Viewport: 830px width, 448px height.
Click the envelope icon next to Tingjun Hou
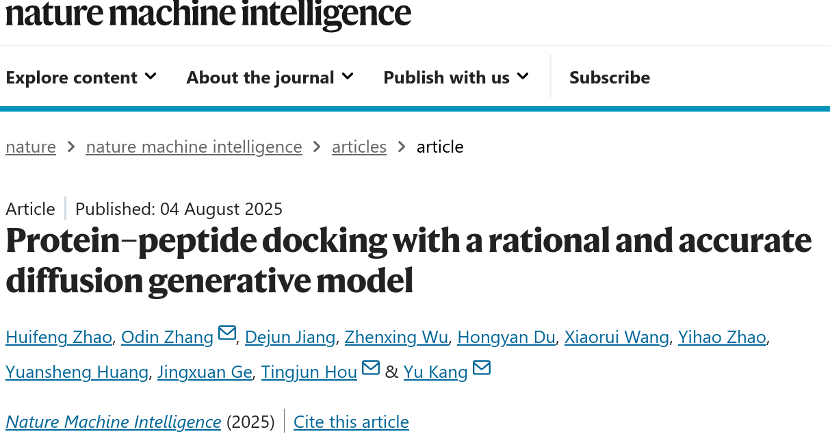pyautogui.click(x=371, y=368)
